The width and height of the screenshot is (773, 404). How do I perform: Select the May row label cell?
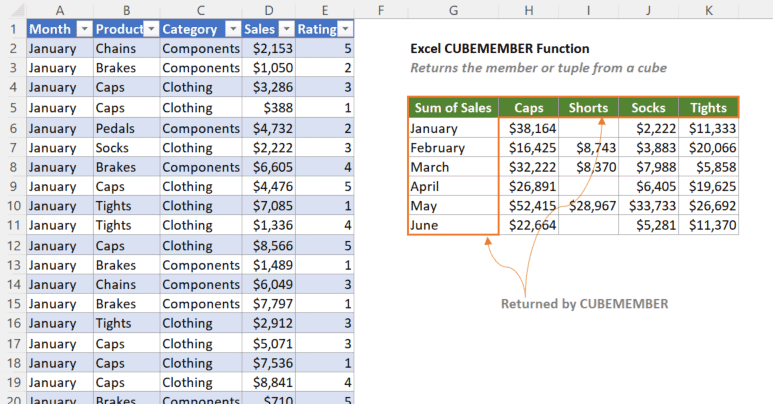[x=453, y=206]
